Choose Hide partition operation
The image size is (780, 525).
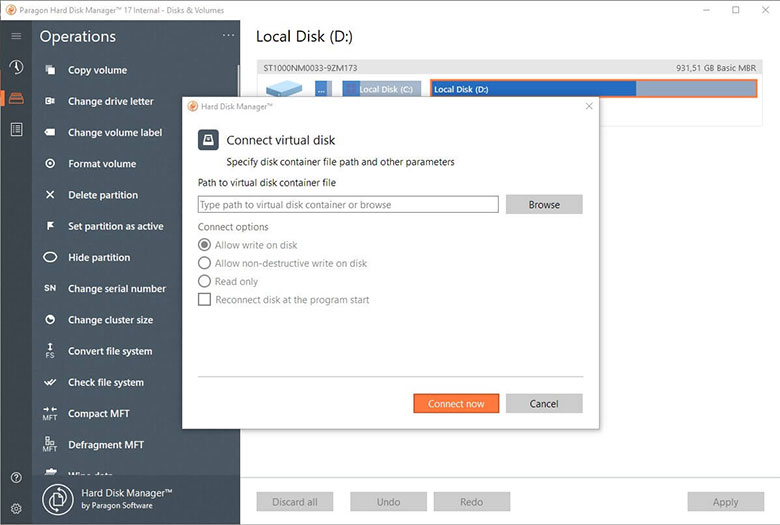tap(99, 257)
